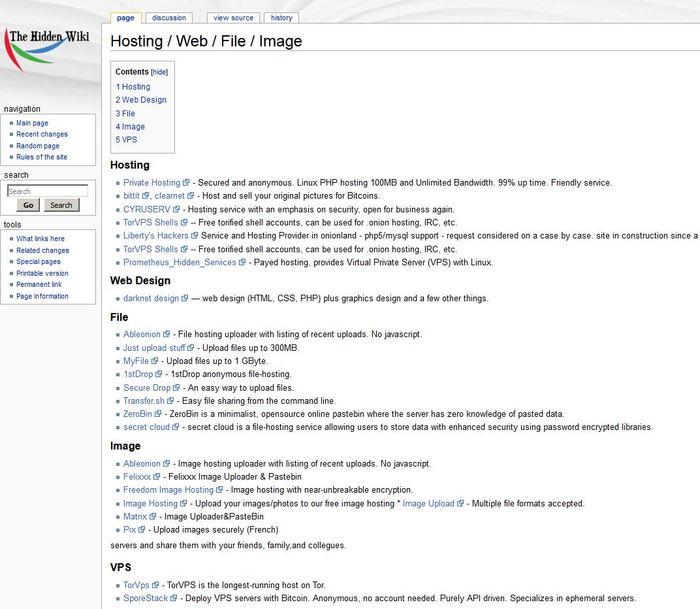The height and width of the screenshot is (609, 700).
Task: Open the Private Hosting link
Action: [151, 182]
